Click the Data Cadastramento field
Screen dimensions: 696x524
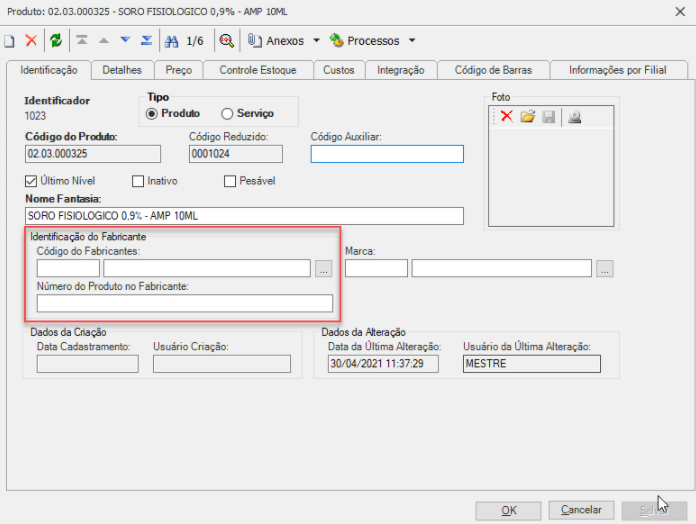tap(88, 364)
